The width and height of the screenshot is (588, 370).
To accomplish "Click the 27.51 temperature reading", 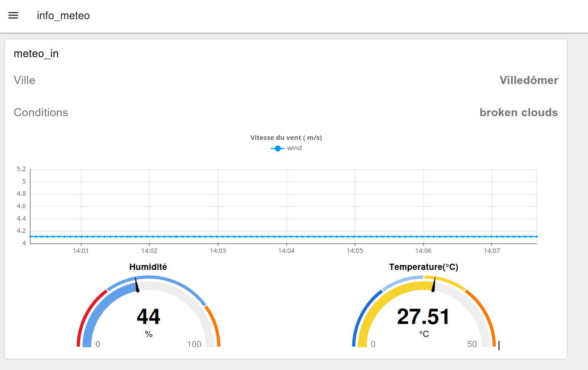I will tap(423, 317).
